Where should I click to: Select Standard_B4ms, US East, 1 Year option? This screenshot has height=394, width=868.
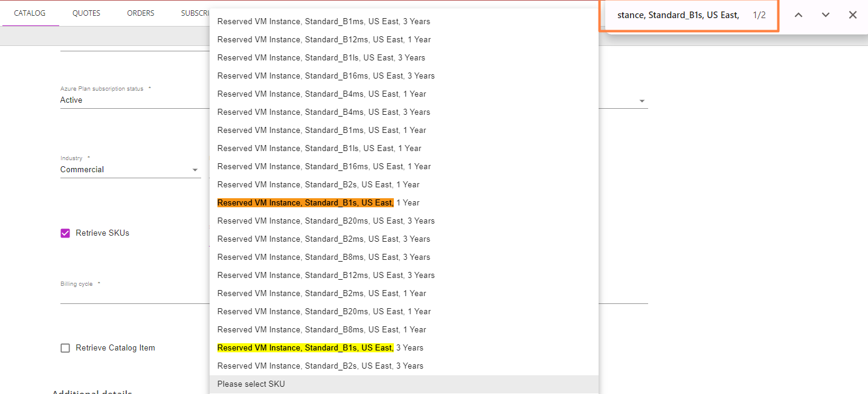coord(404,94)
